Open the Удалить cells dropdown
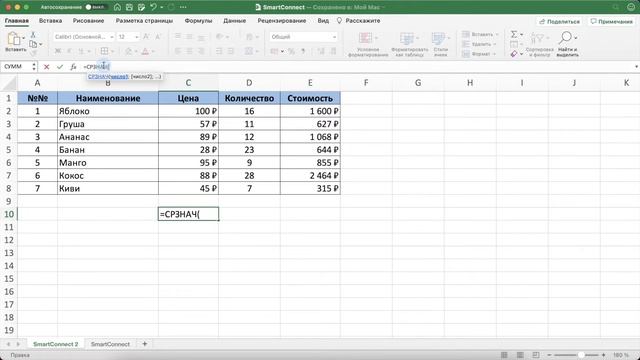 point(479,44)
